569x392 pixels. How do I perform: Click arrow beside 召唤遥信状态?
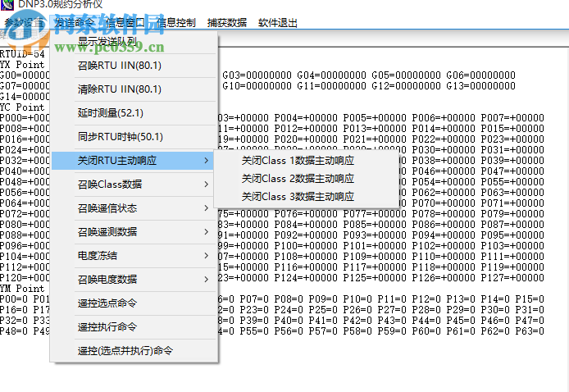point(206,208)
